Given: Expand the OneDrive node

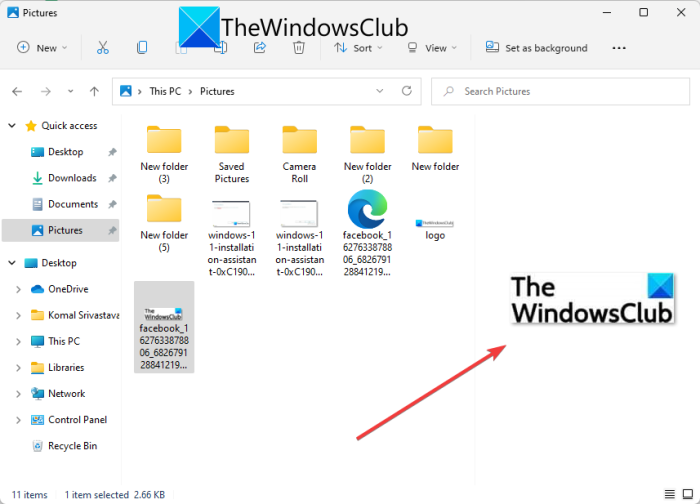Looking at the screenshot, I should pos(18,289).
